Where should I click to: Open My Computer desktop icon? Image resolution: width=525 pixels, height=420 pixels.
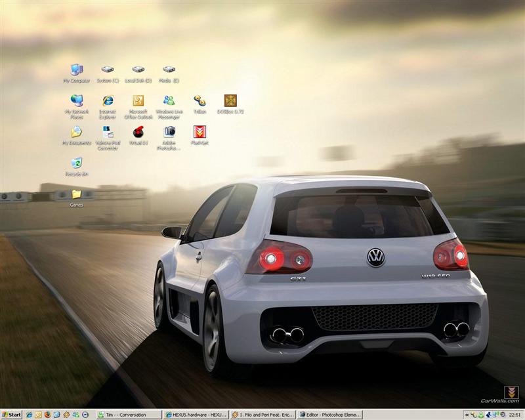(77, 73)
